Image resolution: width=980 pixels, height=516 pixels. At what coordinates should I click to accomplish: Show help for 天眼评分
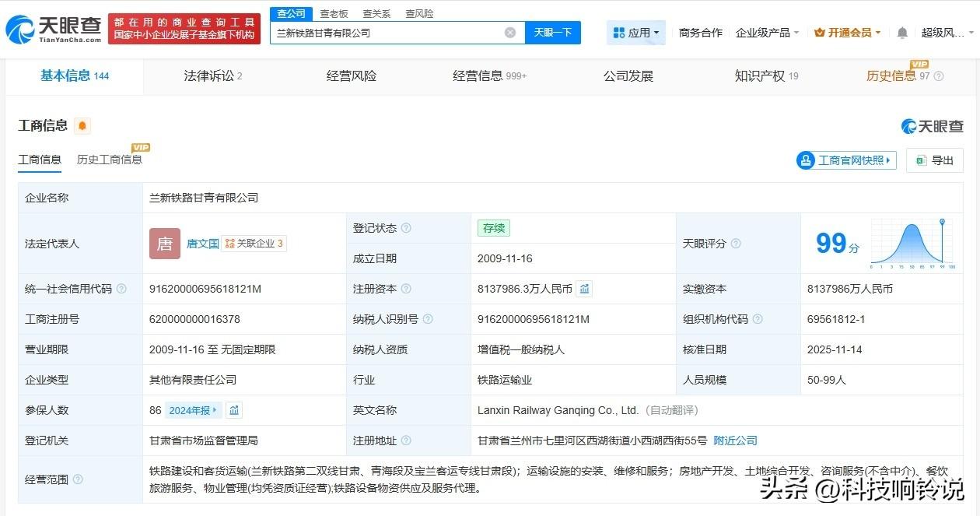tap(736, 244)
